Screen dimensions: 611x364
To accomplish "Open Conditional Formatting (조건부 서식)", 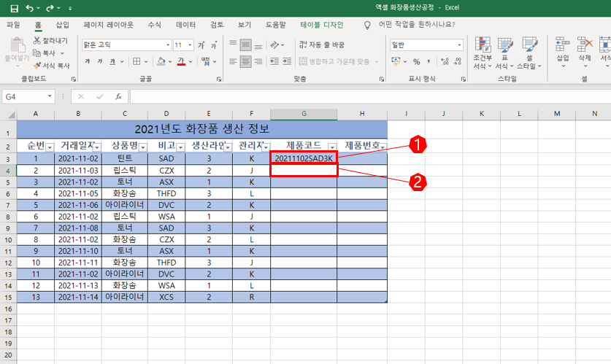I will [483, 53].
